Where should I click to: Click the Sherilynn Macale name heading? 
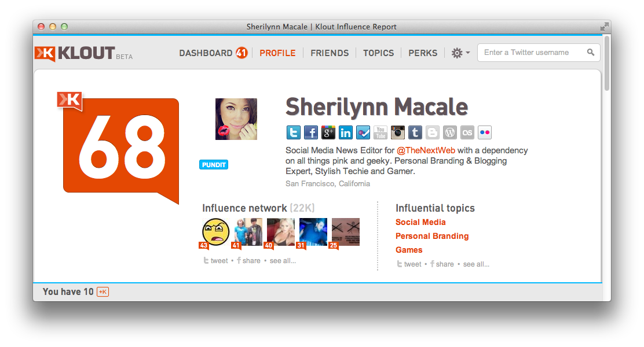(x=376, y=107)
